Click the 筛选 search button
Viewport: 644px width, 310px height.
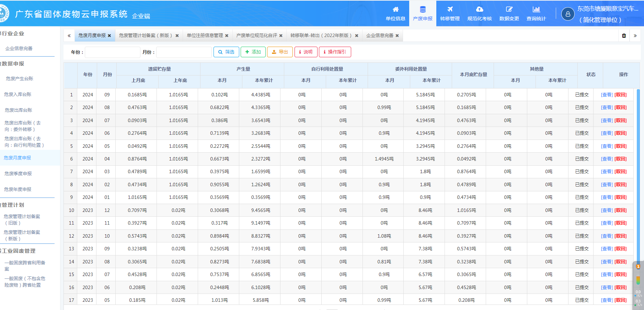226,52
